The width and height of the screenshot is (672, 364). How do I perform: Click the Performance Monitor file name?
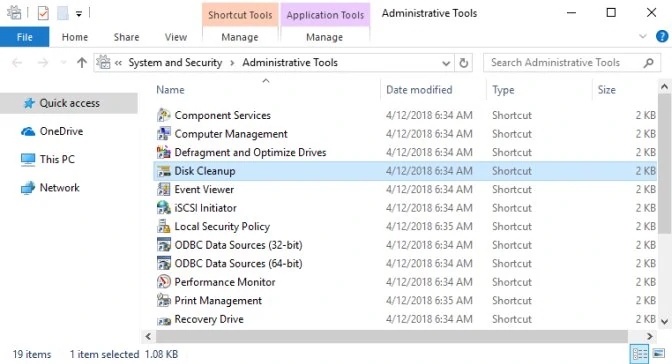[x=225, y=282]
